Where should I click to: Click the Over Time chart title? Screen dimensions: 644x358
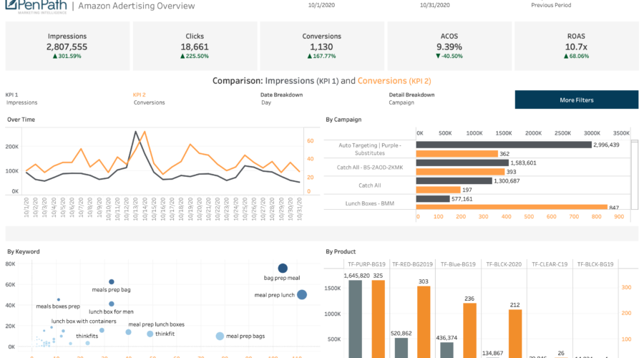coord(21,120)
